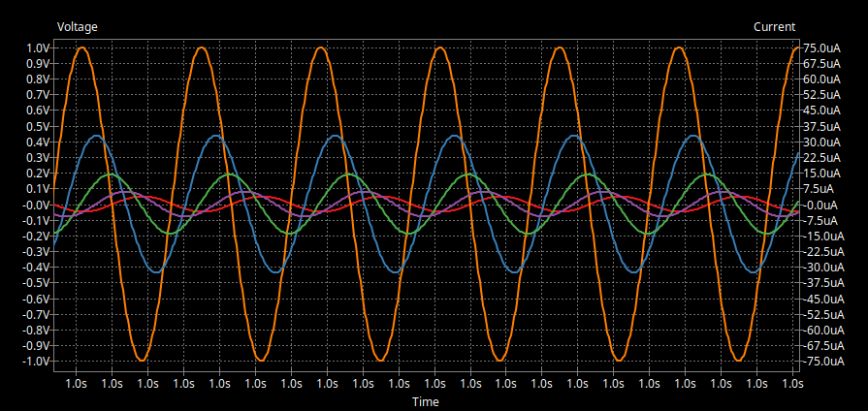The height and width of the screenshot is (411, 868).
Task: Click the -1.0V tick label
Action: click(x=36, y=362)
